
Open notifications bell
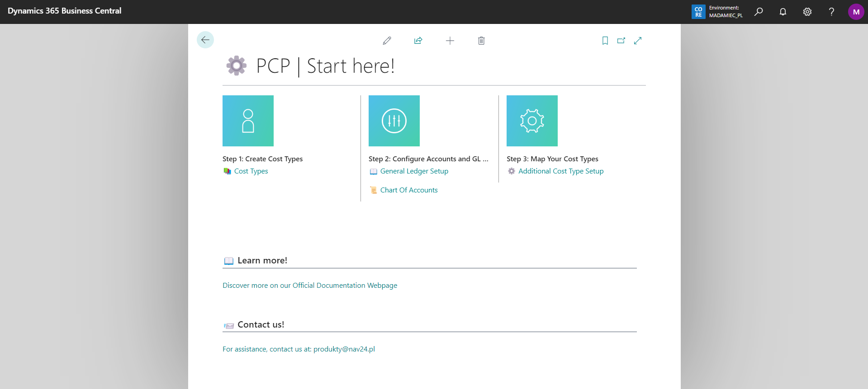783,12
